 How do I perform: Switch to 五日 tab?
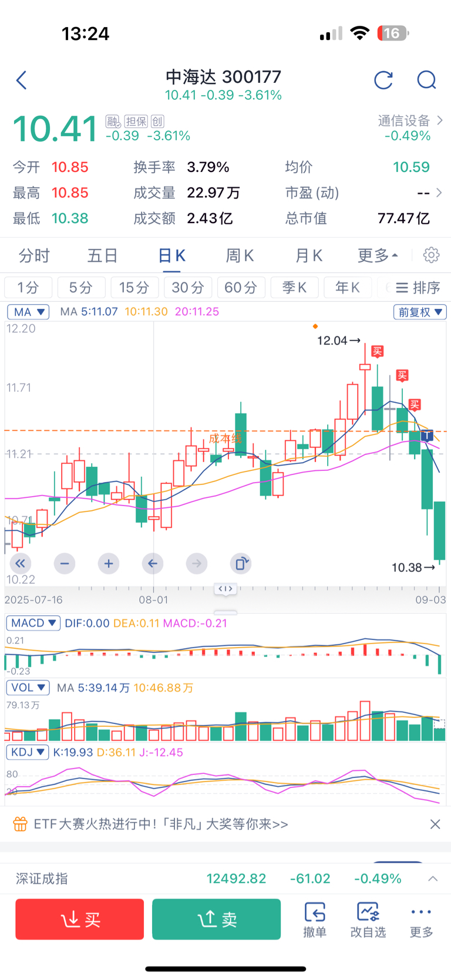[x=103, y=255]
